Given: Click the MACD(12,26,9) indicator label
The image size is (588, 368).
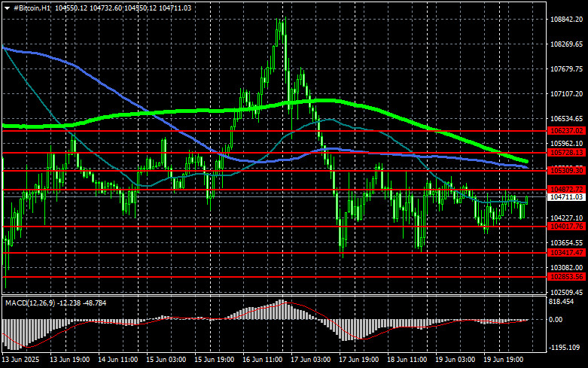Looking at the screenshot, I should point(30,303).
